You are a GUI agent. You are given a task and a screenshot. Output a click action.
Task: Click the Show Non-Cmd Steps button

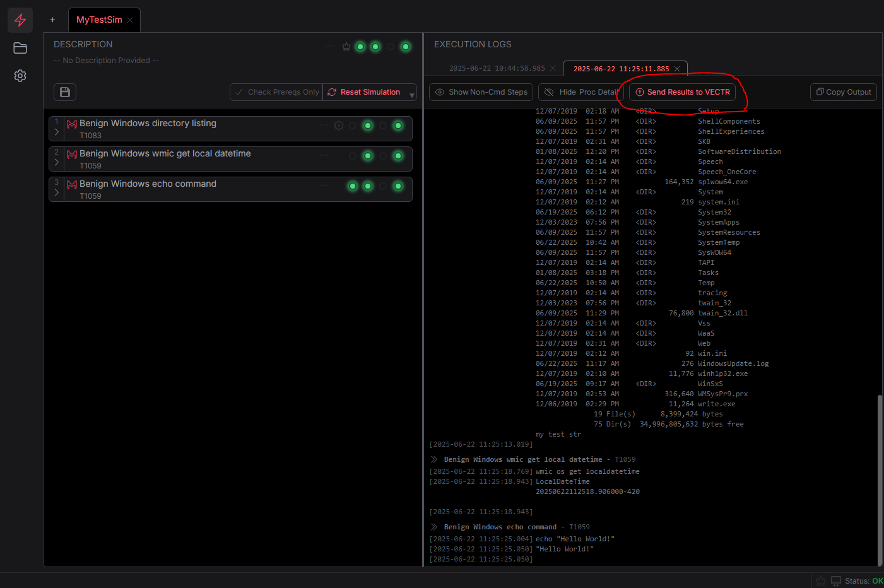click(480, 91)
